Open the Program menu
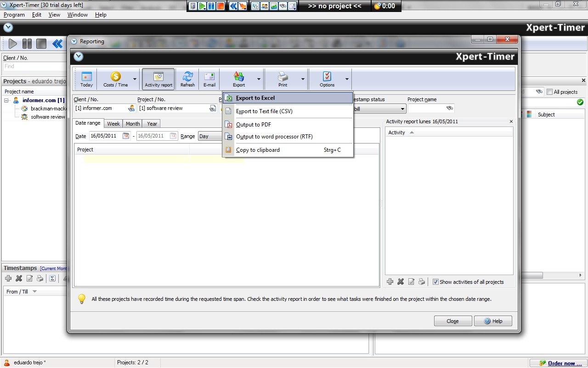Viewport: 588px width, 368px height. point(14,15)
